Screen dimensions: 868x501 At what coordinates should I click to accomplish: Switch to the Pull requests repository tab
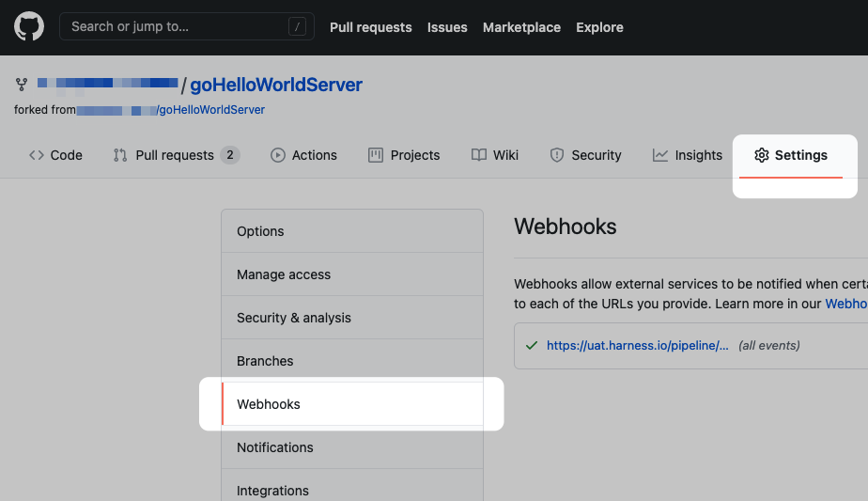coord(176,155)
